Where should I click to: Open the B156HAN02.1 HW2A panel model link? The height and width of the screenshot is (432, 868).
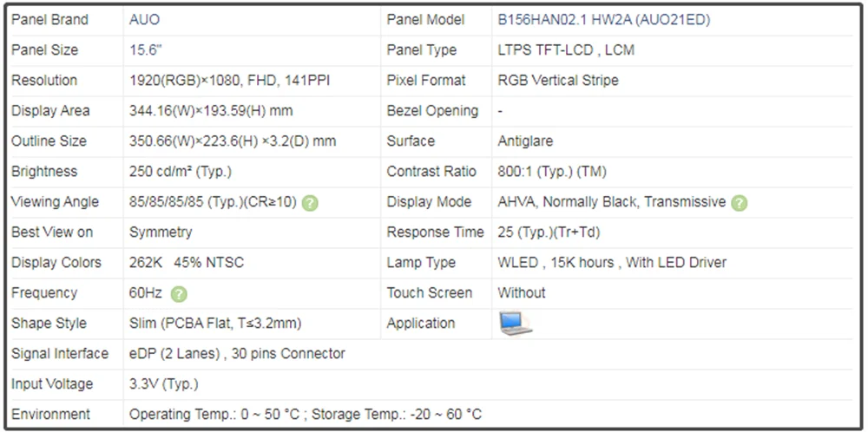coord(603,20)
